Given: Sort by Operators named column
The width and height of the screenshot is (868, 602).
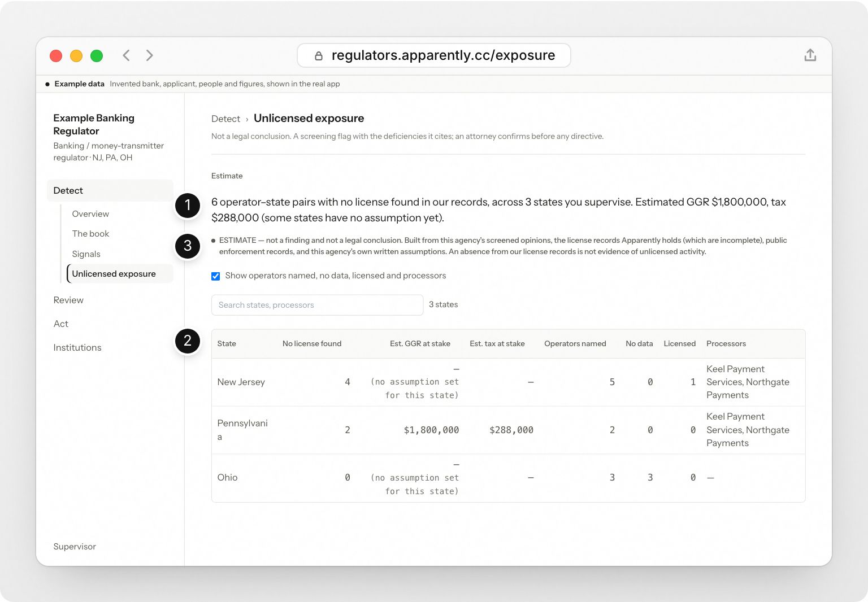Looking at the screenshot, I should [x=575, y=344].
